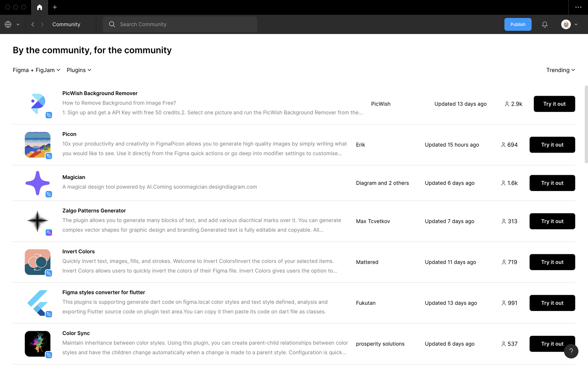Viewport: 588px width, 368px height.
Task: Click the home icon on the active tab
Action: (x=39, y=7)
